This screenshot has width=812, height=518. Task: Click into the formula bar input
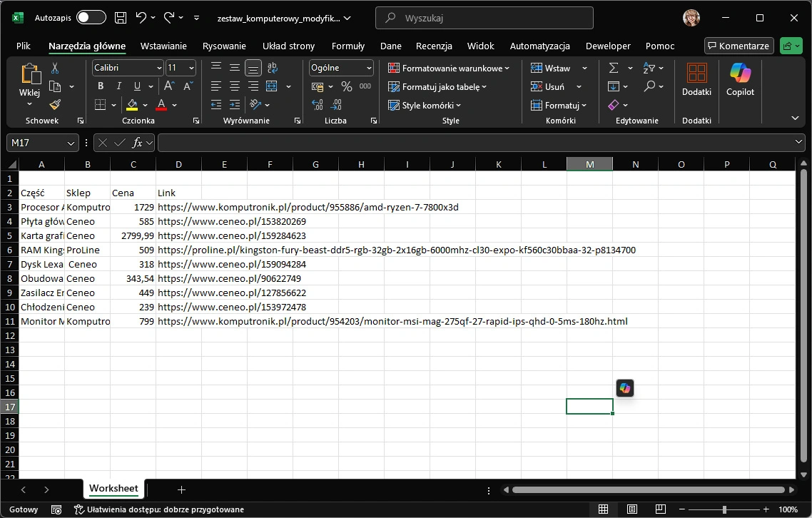click(477, 143)
